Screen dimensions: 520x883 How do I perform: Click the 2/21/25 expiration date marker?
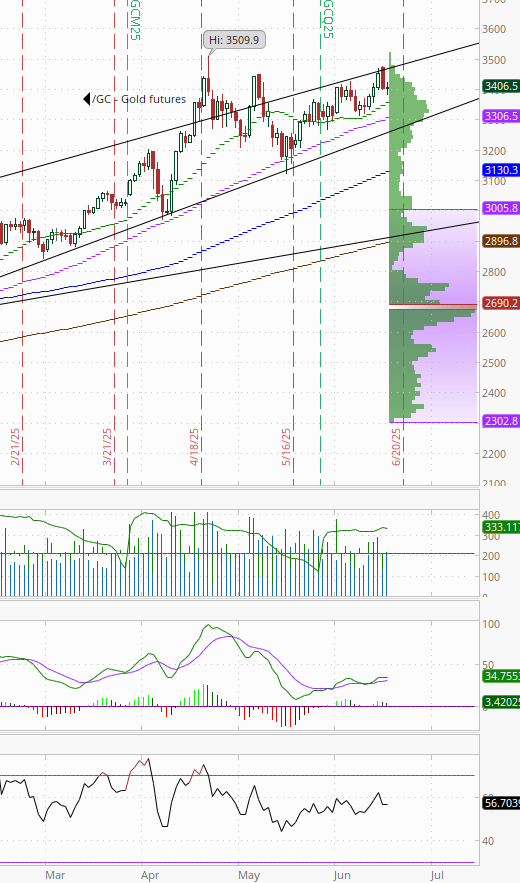15,447
